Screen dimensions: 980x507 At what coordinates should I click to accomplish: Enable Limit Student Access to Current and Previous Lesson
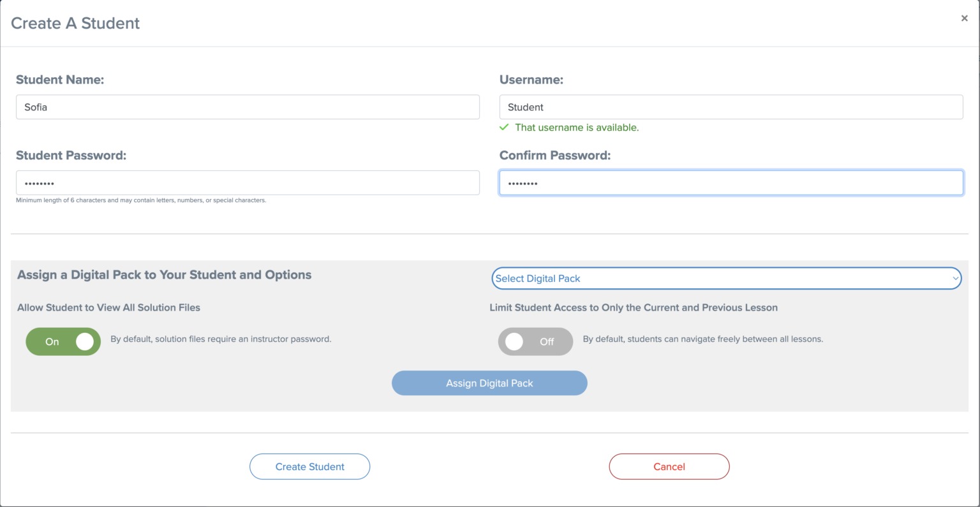(535, 341)
